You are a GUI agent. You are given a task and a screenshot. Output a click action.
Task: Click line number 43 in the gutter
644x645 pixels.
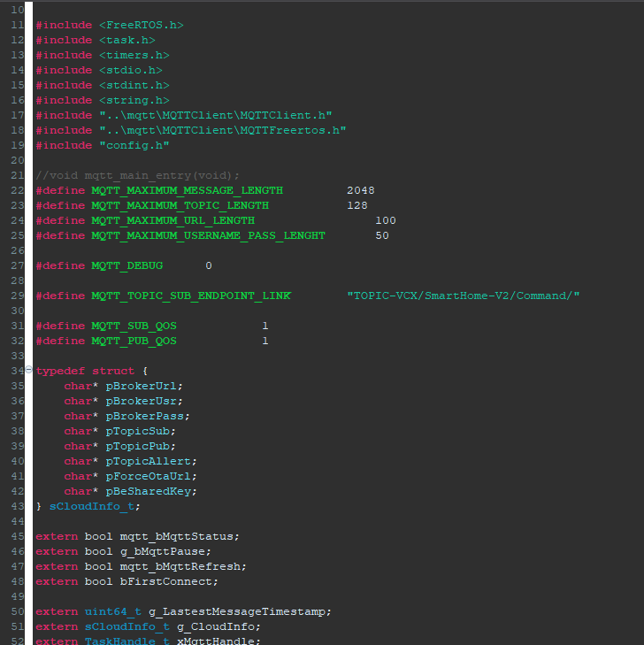click(18, 506)
